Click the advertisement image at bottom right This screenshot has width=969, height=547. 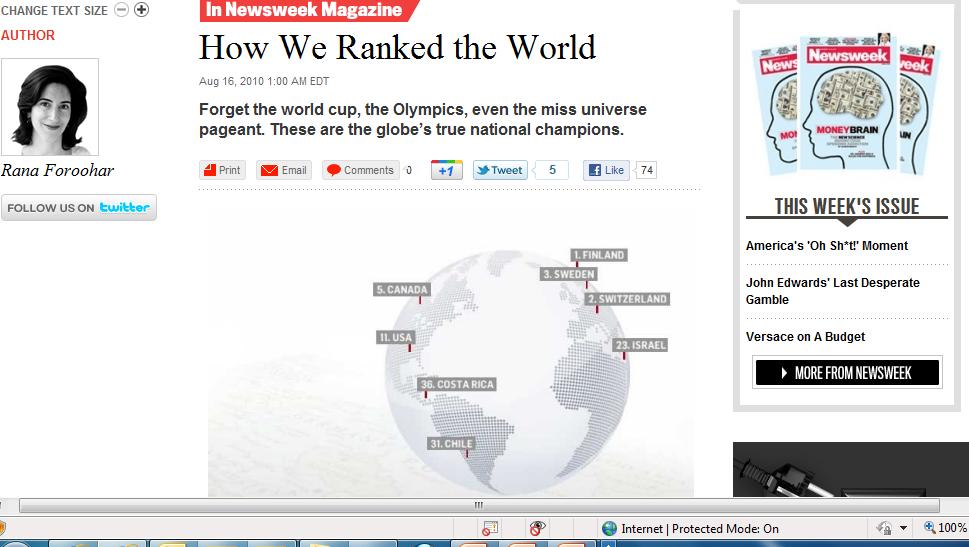pyautogui.click(x=851, y=469)
